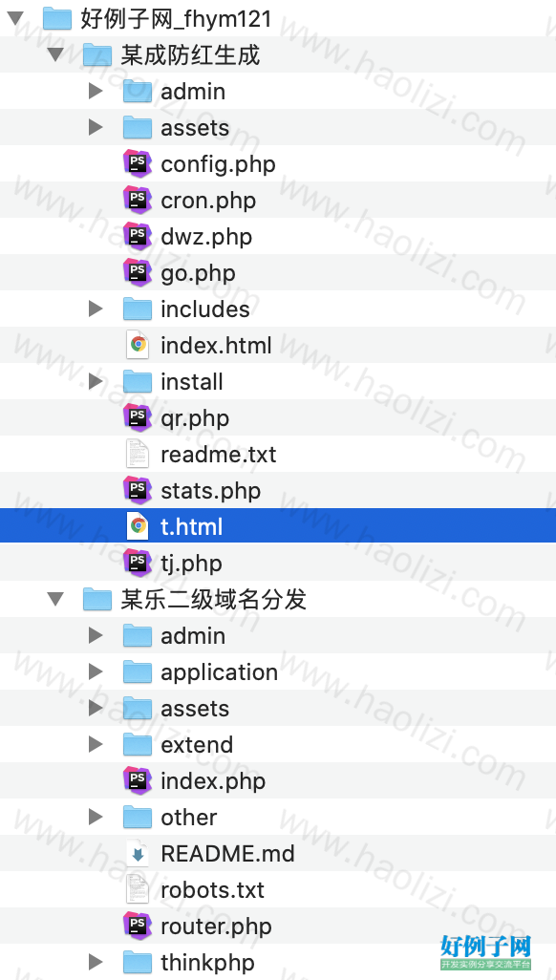Viewport: 556px width, 980px height.
Task: Select the application folder row
Action: (x=278, y=671)
